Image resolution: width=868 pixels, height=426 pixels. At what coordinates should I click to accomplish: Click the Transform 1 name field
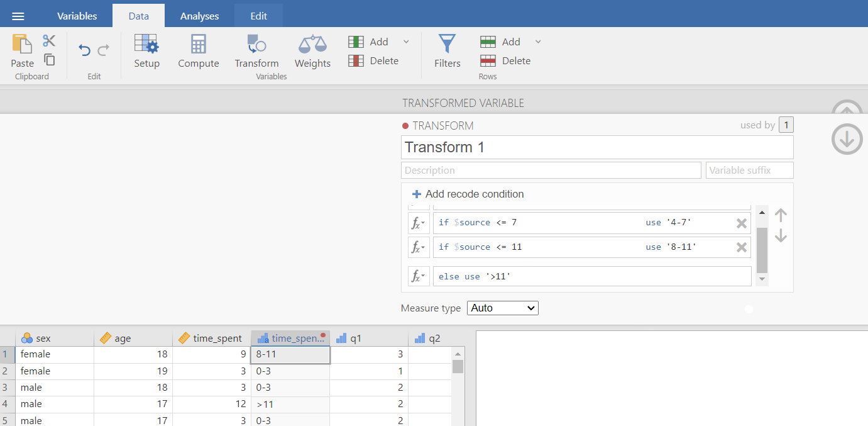pyautogui.click(x=596, y=147)
